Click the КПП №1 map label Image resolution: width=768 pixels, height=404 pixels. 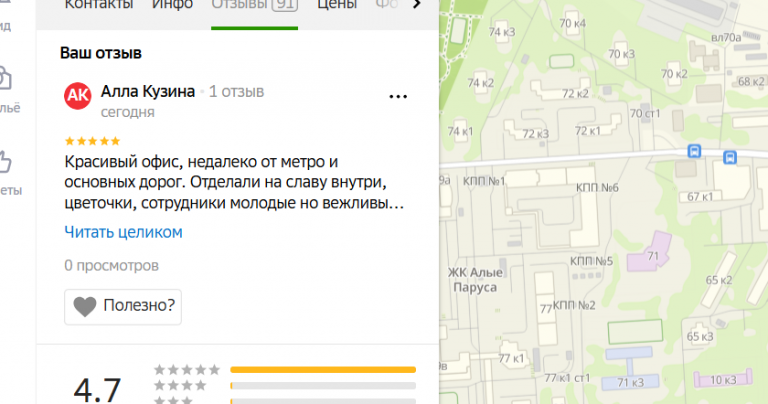[484, 181]
